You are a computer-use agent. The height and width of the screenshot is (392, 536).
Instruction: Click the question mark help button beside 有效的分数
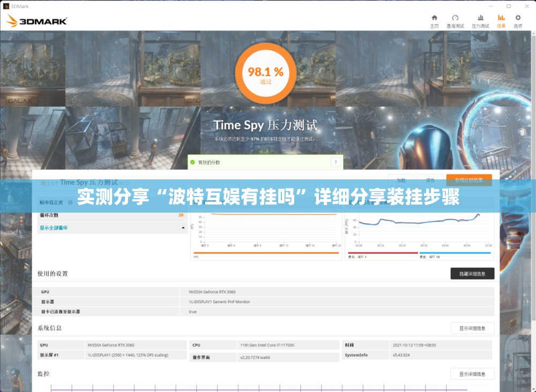click(x=336, y=162)
